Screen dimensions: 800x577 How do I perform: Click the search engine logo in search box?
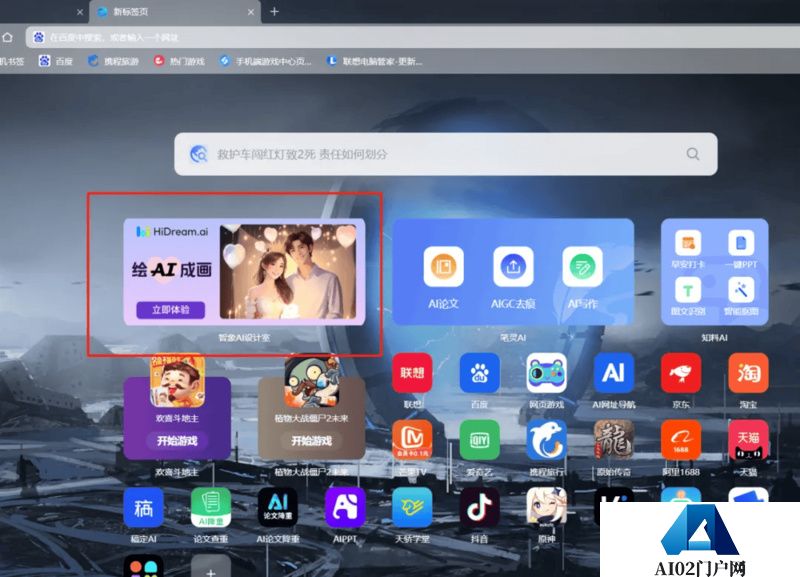[x=198, y=154]
